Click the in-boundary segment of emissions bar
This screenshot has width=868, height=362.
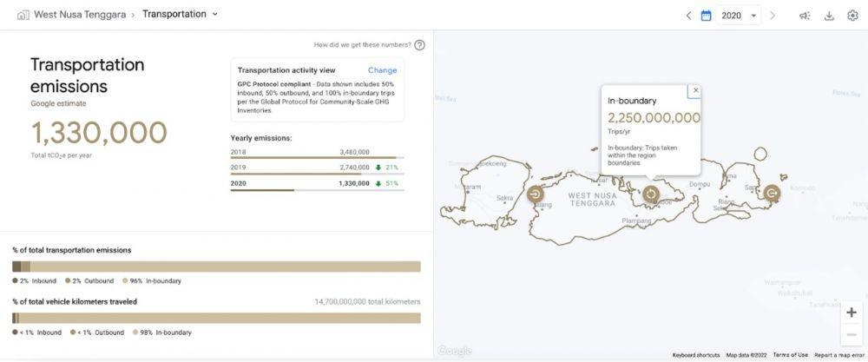[226, 267]
